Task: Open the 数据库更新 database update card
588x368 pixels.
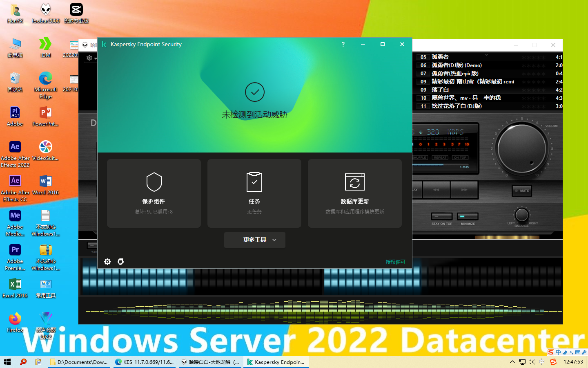Action: click(x=355, y=193)
